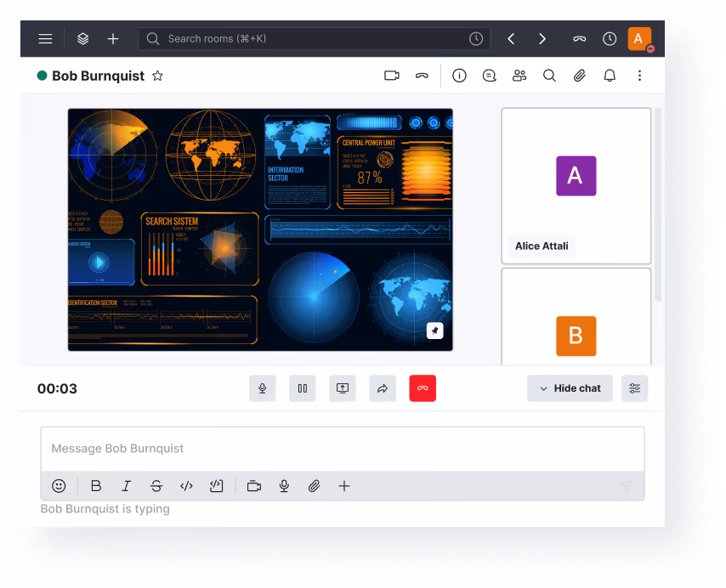Open attachments paperclip in room header
The height and width of the screenshot is (588, 726).
tap(580, 76)
